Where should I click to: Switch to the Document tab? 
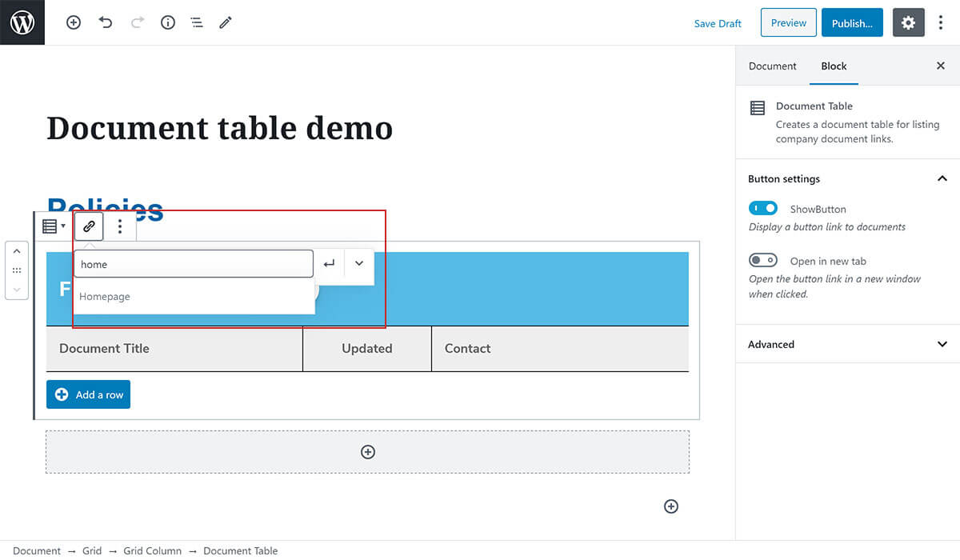coord(772,66)
